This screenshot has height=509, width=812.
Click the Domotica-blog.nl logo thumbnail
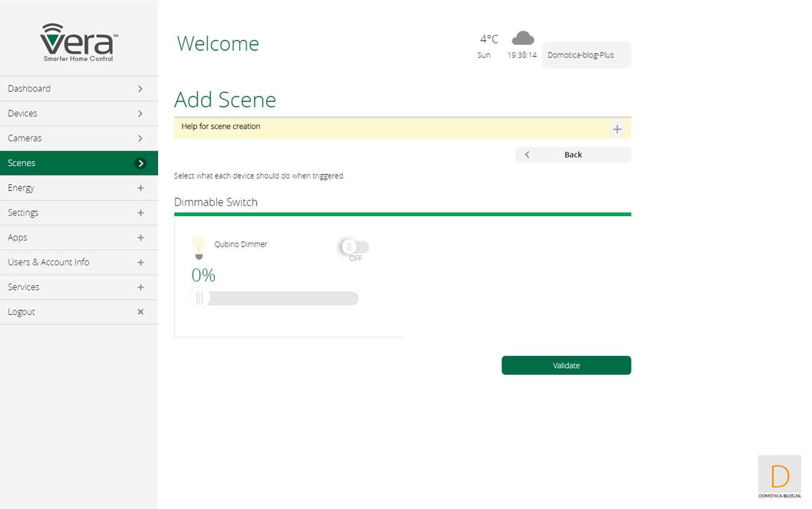click(x=780, y=477)
